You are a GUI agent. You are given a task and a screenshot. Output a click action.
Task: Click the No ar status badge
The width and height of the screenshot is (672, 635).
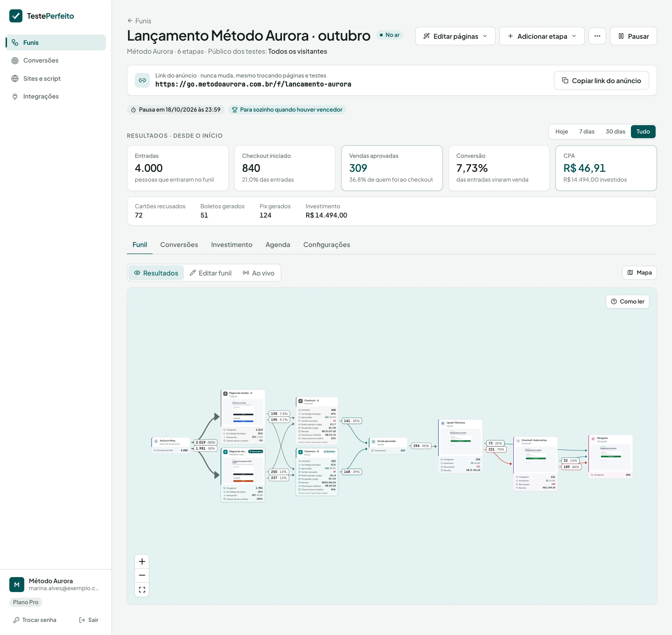pyautogui.click(x=389, y=35)
